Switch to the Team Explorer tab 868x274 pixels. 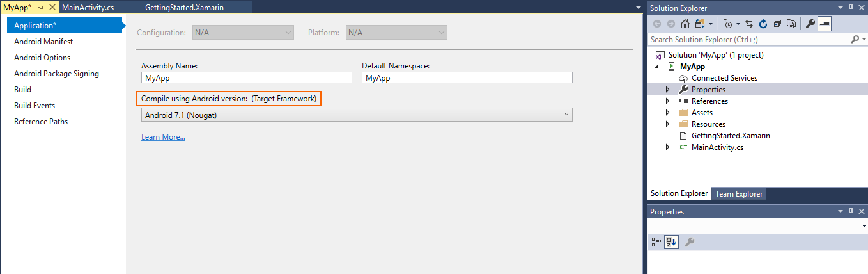point(738,193)
